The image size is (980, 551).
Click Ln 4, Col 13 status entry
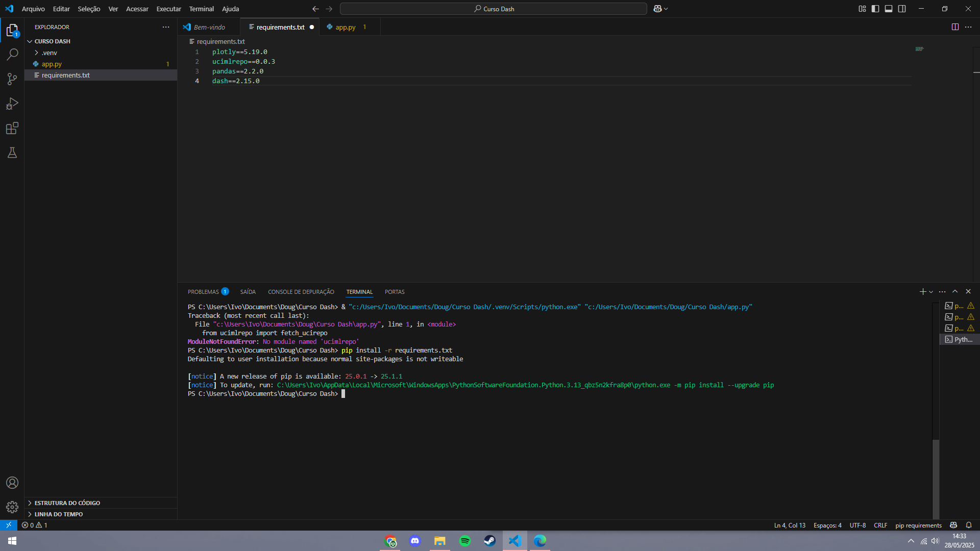coord(790,525)
